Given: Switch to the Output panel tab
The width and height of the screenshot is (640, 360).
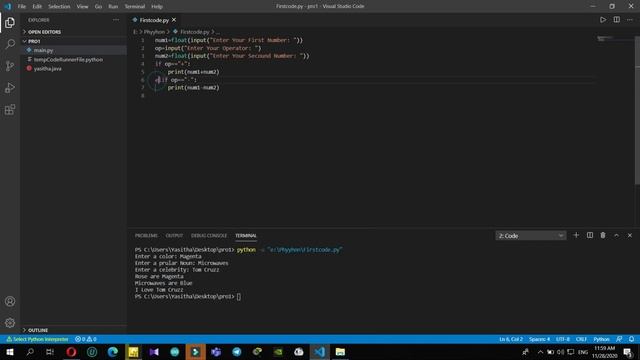Looking at the screenshot, I should tap(174, 236).
